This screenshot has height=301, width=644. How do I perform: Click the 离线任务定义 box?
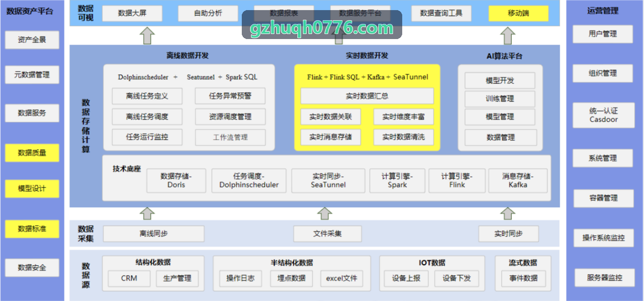(147, 96)
